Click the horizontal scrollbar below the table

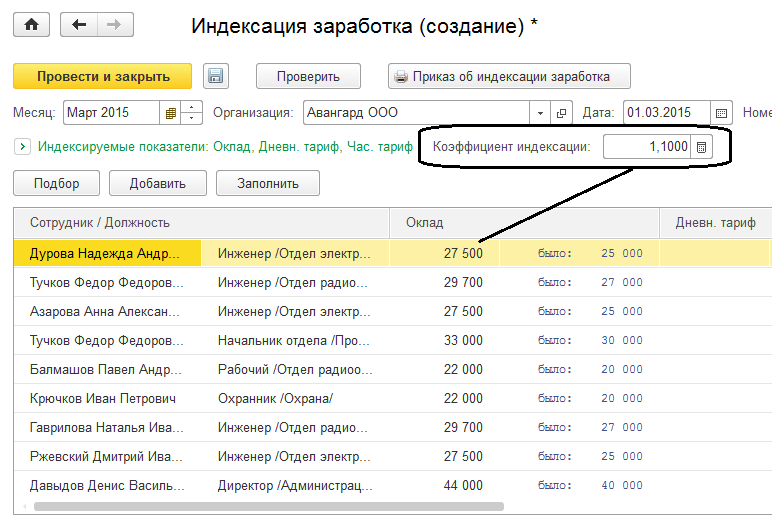[x=300, y=507]
